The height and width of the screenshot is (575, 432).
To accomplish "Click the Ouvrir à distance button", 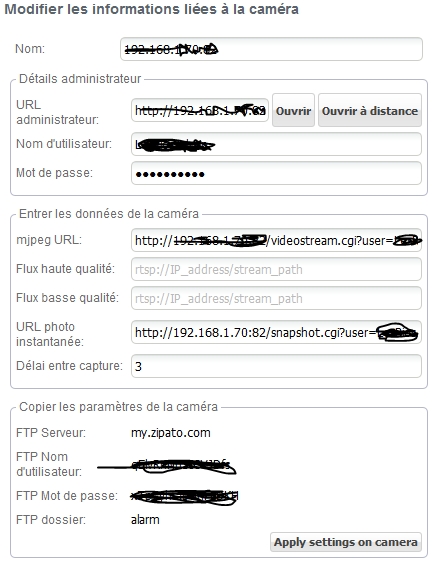I will click(370, 110).
